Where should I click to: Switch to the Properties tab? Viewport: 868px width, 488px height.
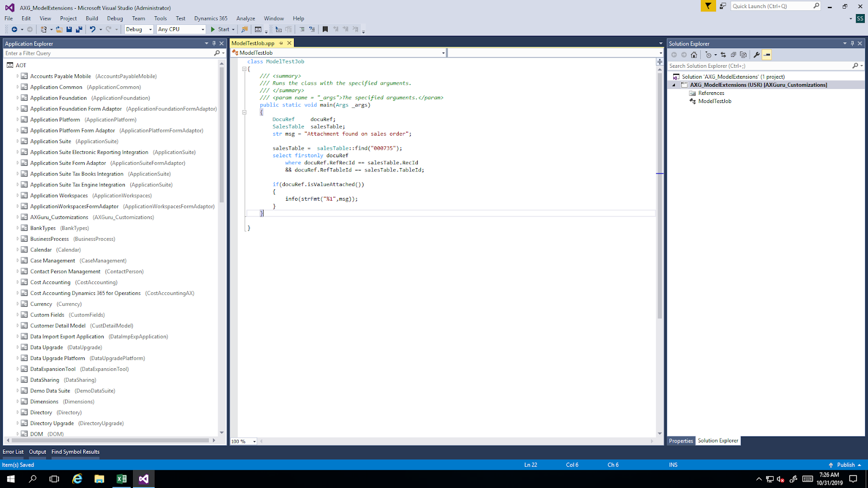(681, 441)
